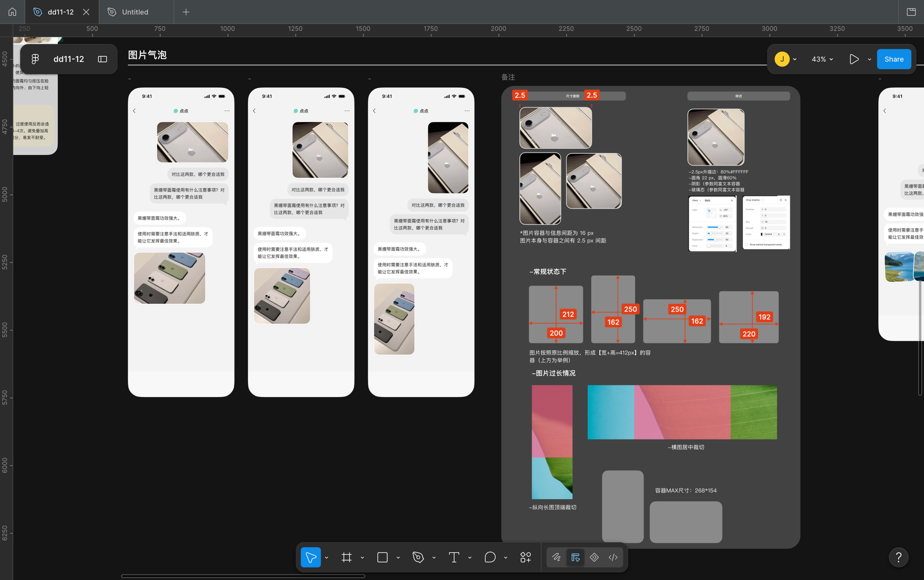Toggle the sidebar panel visibility
This screenshot has height=580, width=924.
[x=103, y=59]
